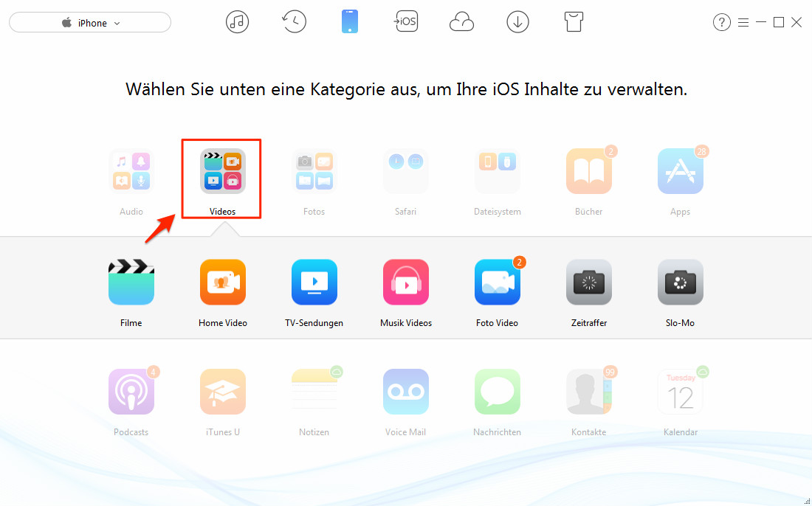Open the iPhone device dropdown

tap(90, 23)
